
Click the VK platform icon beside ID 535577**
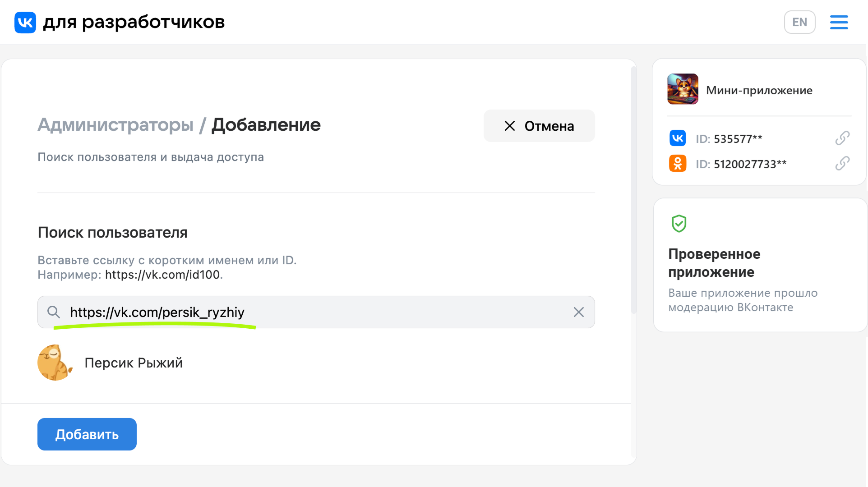click(x=678, y=138)
